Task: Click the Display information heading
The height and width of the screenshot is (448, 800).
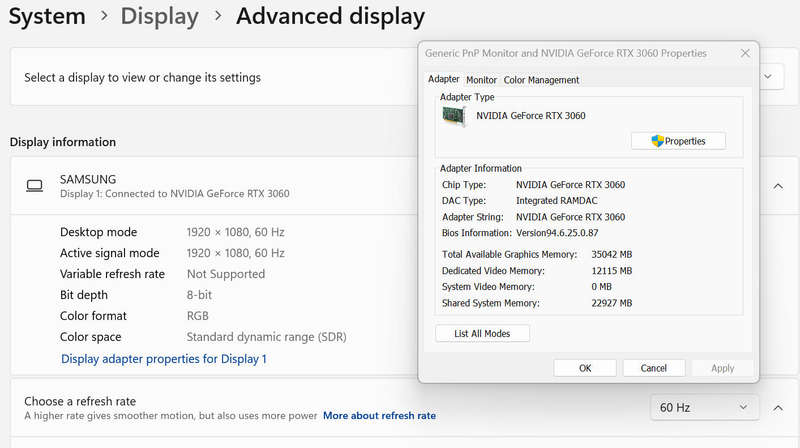Action: coord(63,142)
